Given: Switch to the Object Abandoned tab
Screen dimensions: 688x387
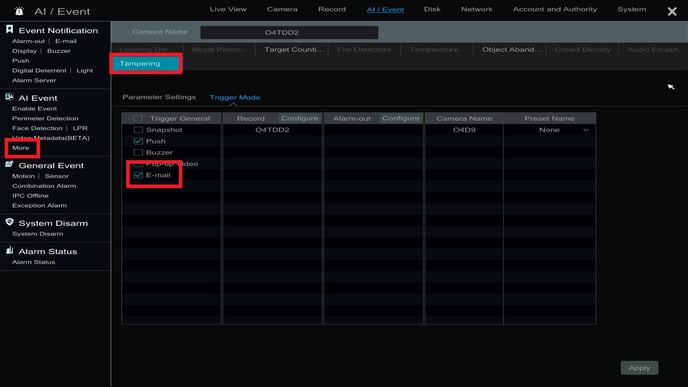Looking at the screenshot, I should 512,50.
